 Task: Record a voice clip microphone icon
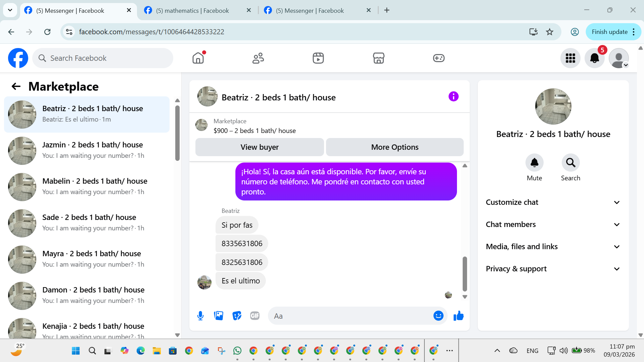[200, 316]
